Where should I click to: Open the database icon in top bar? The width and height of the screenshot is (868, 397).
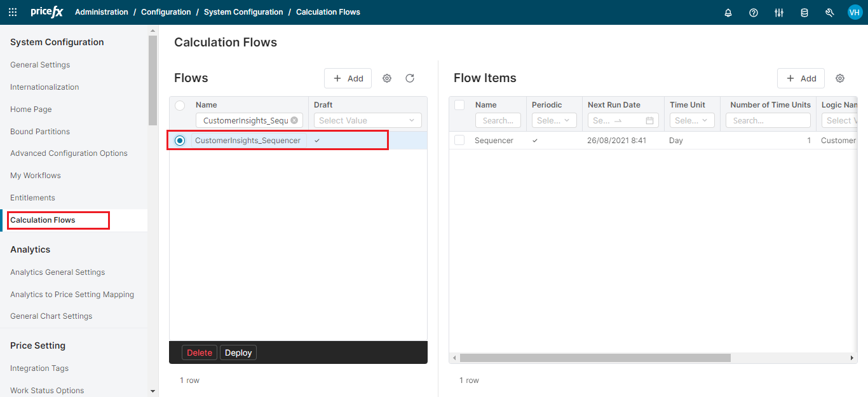click(x=804, y=13)
